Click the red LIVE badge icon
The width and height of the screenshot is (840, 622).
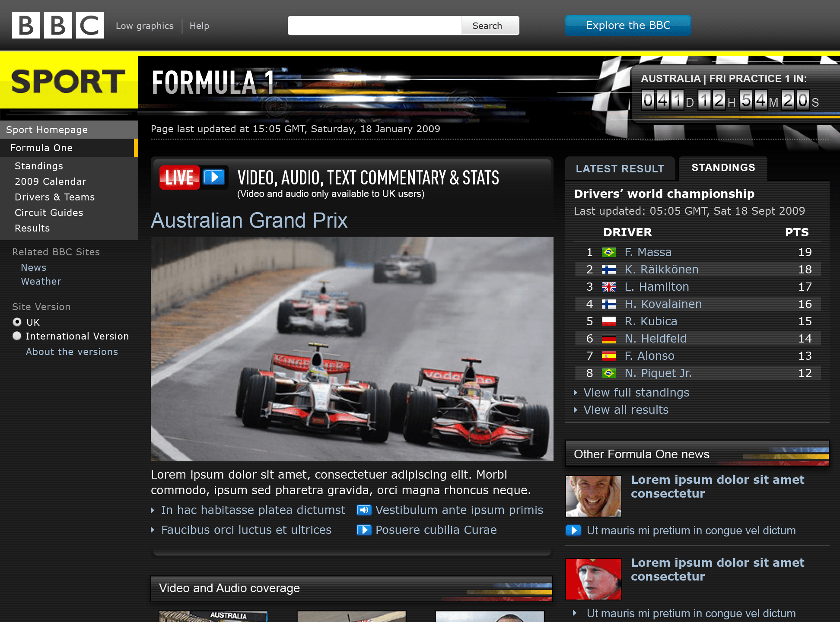point(180,178)
